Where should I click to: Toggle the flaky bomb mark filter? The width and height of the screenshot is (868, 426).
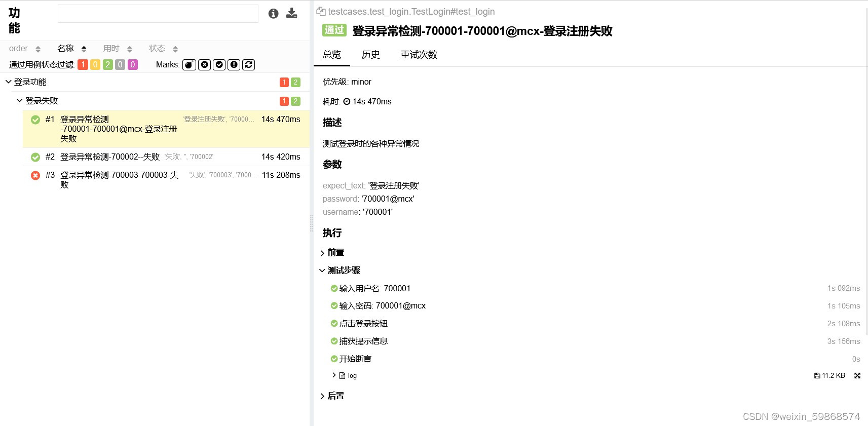(189, 65)
